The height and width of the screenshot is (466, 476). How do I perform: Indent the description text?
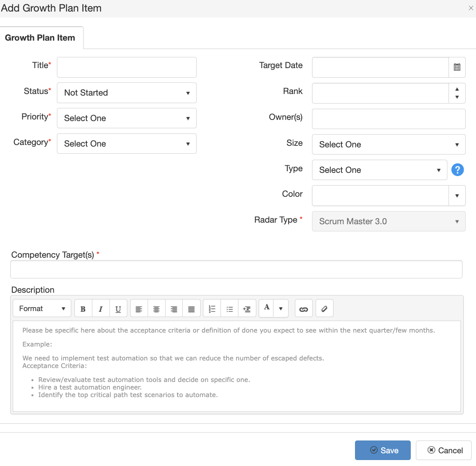tap(247, 309)
